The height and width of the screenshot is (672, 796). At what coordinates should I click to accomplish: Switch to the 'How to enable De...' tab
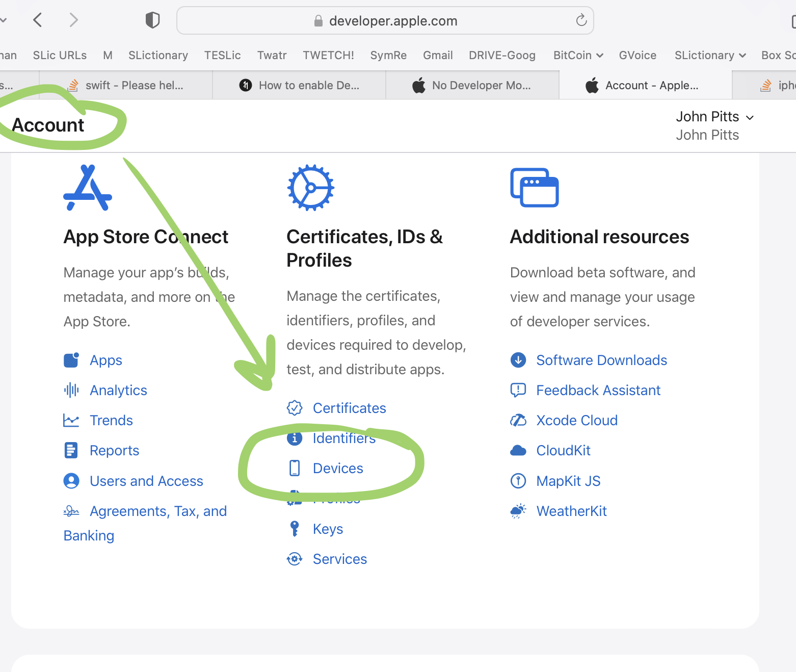point(299,85)
